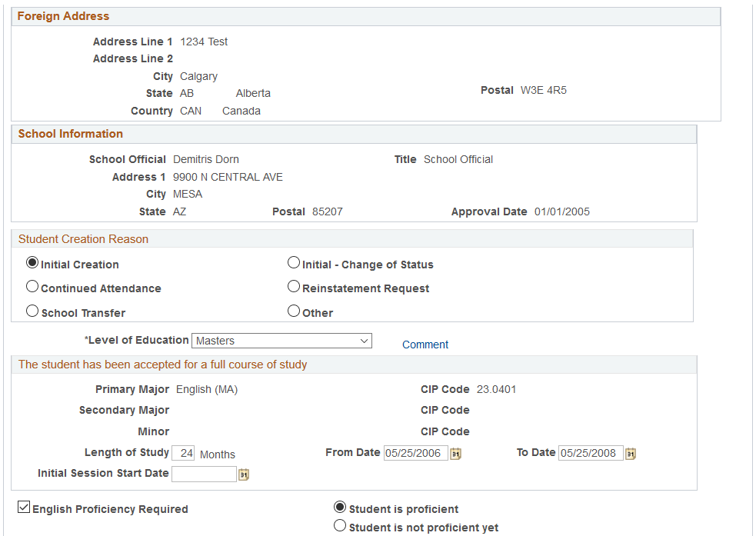Select Other as student creation reason

294,311
